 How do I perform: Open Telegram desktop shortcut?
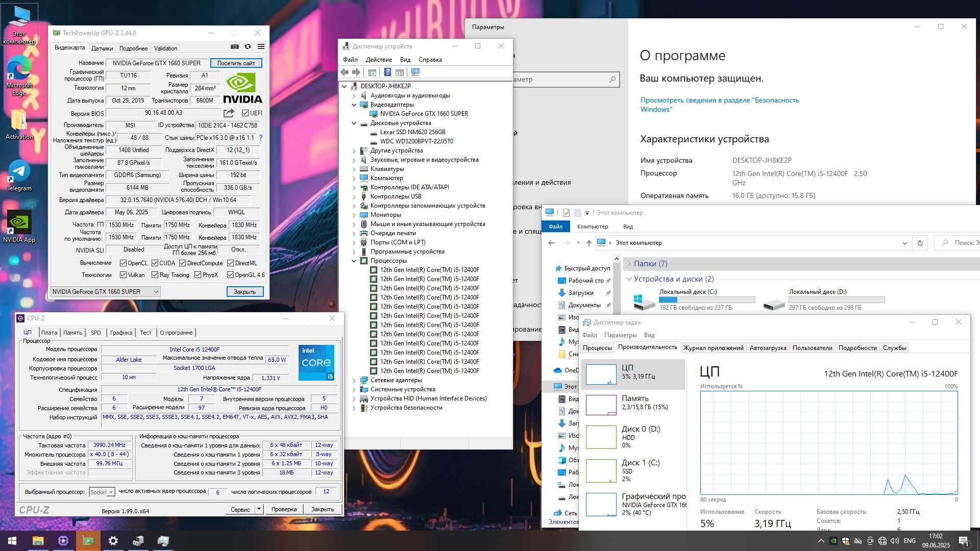[x=19, y=176]
